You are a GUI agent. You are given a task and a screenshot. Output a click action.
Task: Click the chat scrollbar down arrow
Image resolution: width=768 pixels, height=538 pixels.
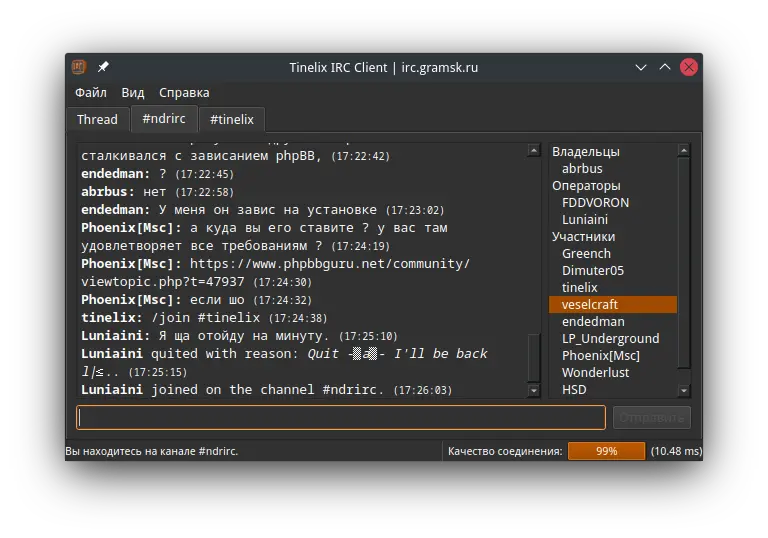[534, 391]
